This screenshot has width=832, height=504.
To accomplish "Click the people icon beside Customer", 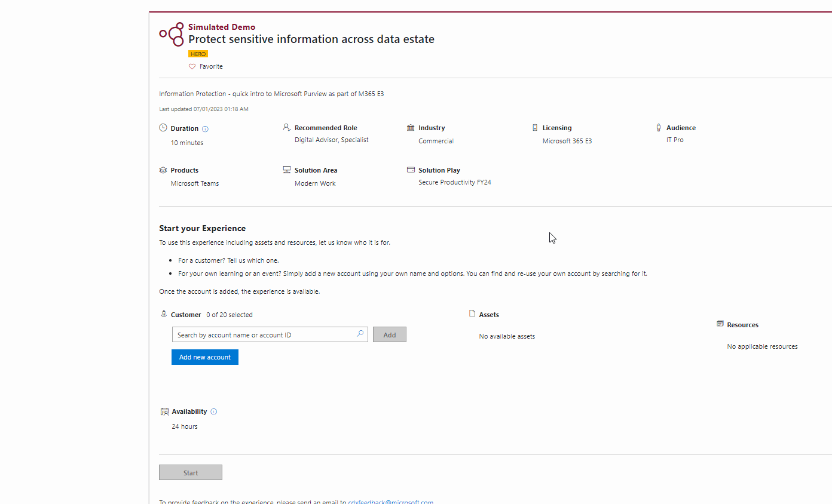I will 163,314.
